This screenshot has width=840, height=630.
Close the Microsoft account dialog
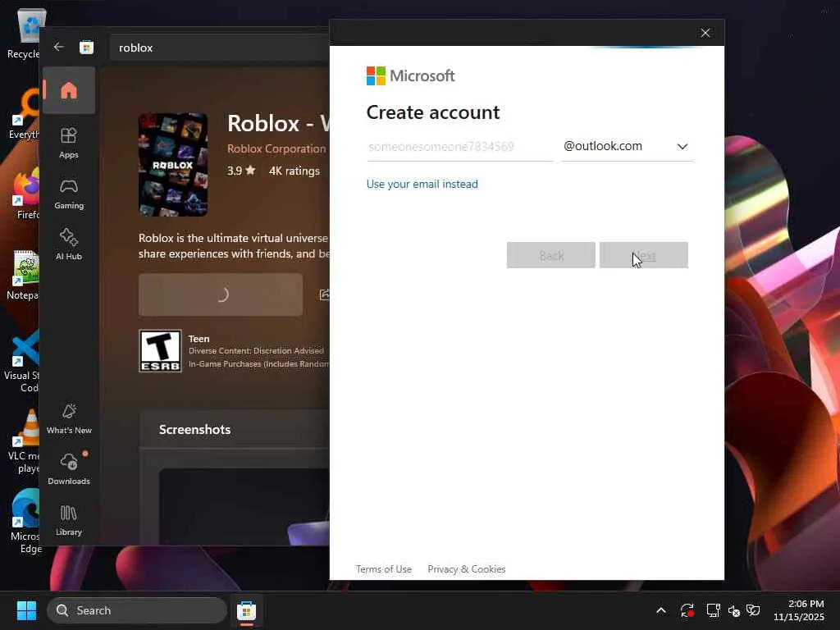pos(705,33)
